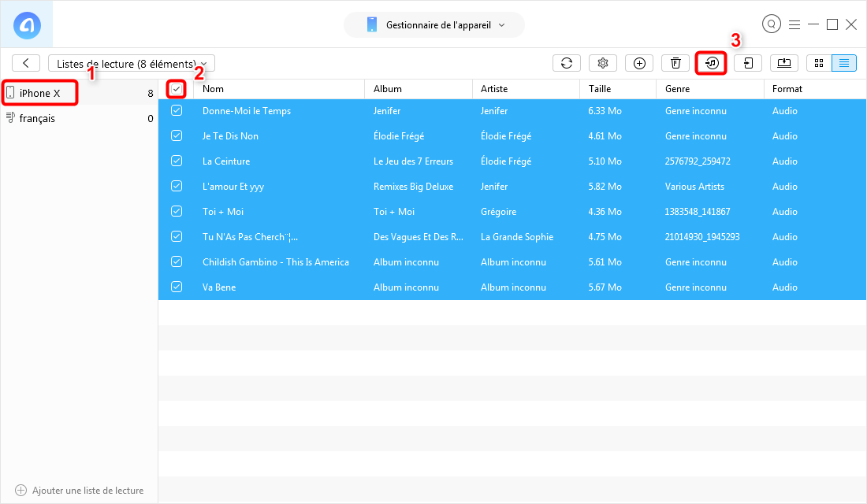
Task: Click size 4.36 Mo
Action: pyautogui.click(x=605, y=212)
